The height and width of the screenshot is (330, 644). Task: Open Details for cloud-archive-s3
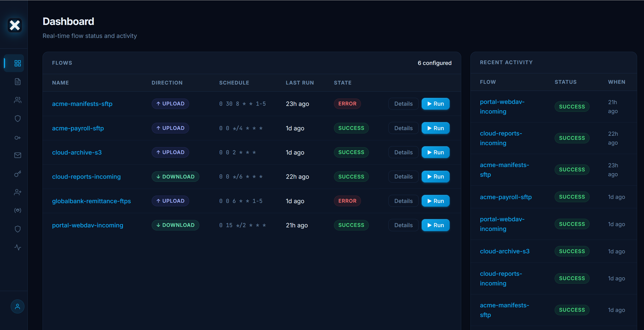pyautogui.click(x=403, y=152)
